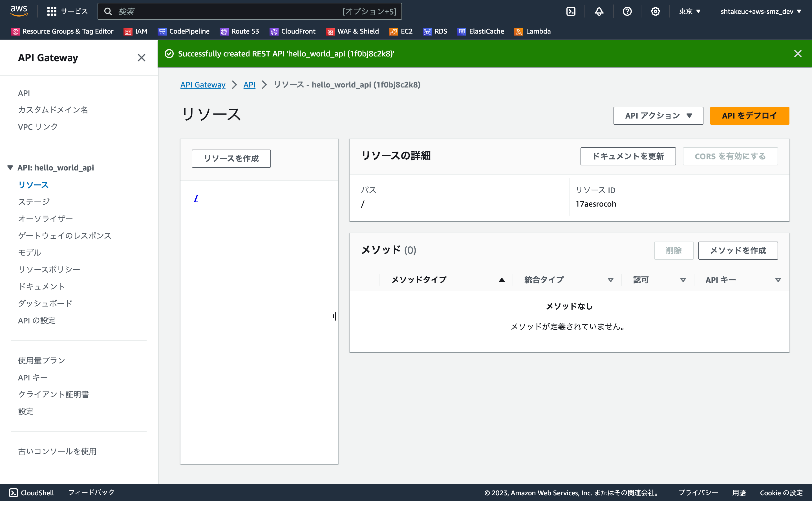812x508 pixels.
Task: Open the 東京 region dropdown
Action: [690, 11]
